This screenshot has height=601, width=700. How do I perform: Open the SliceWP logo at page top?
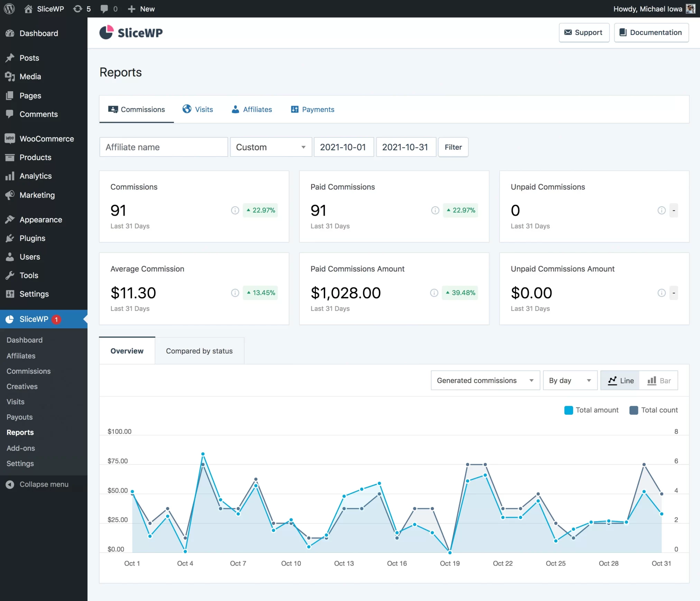pos(131,32)
